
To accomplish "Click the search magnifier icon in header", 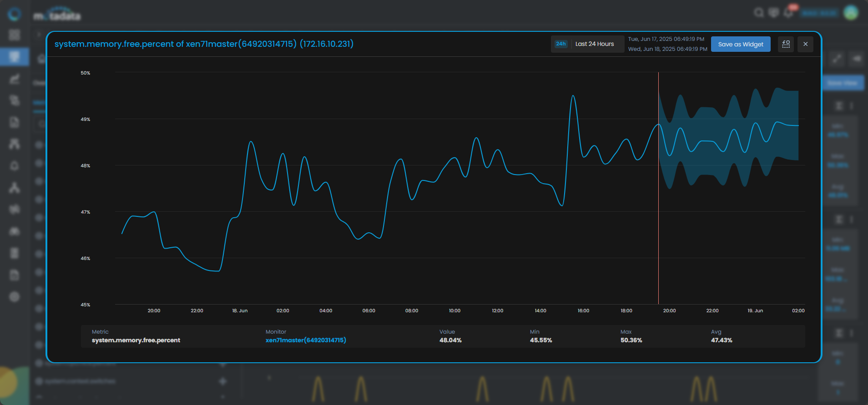I will tap(758, 13).
